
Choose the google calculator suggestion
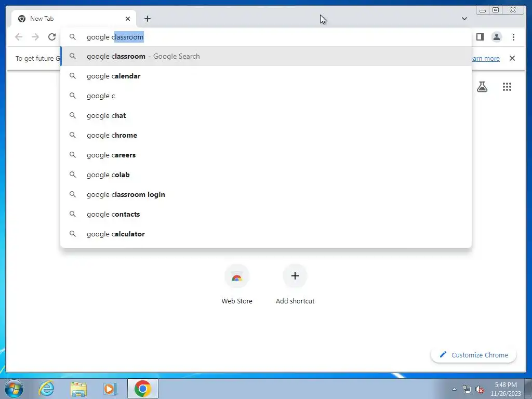(x=266, y=234)
